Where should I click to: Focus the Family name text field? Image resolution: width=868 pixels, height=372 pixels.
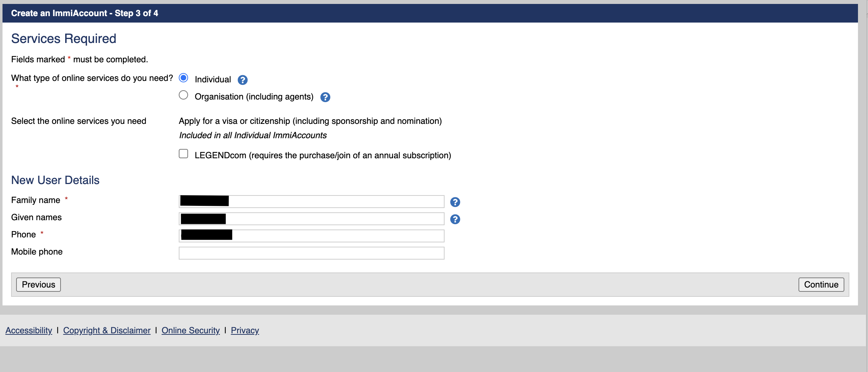click(x=311, y=202)
